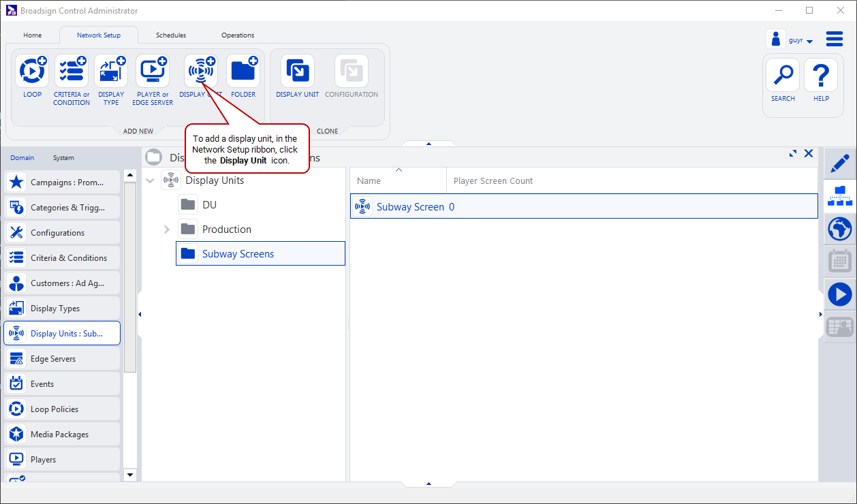The height and width of the screenshot is (504, 857).
Task: Sort by the Name column header
Action: (x=399, y=180)
